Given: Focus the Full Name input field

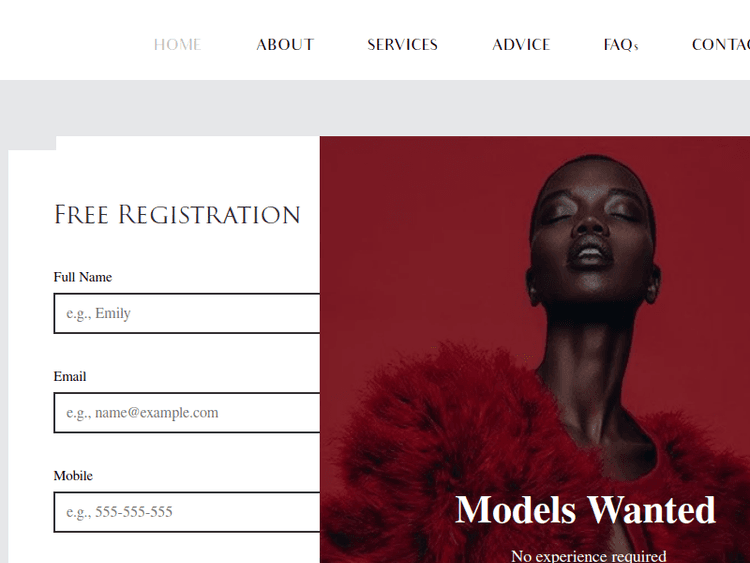Looking at the screenshot, I should pyautogui.click(x=187, y=313).
